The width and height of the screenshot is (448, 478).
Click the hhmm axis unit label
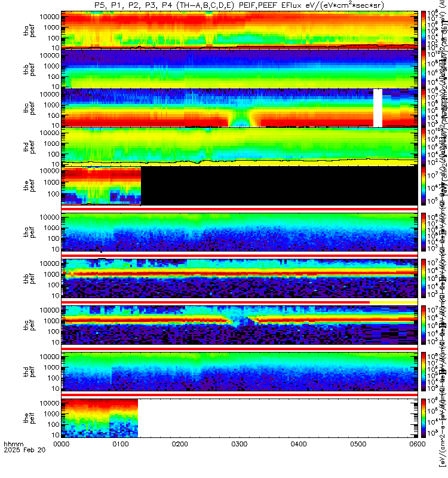click(x=13, y=444)
